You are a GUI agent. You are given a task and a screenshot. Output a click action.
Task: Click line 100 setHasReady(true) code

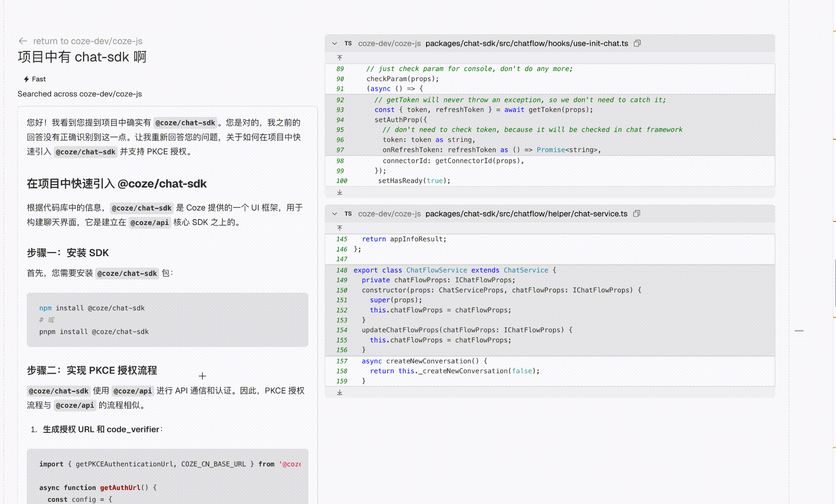(414, 181)
